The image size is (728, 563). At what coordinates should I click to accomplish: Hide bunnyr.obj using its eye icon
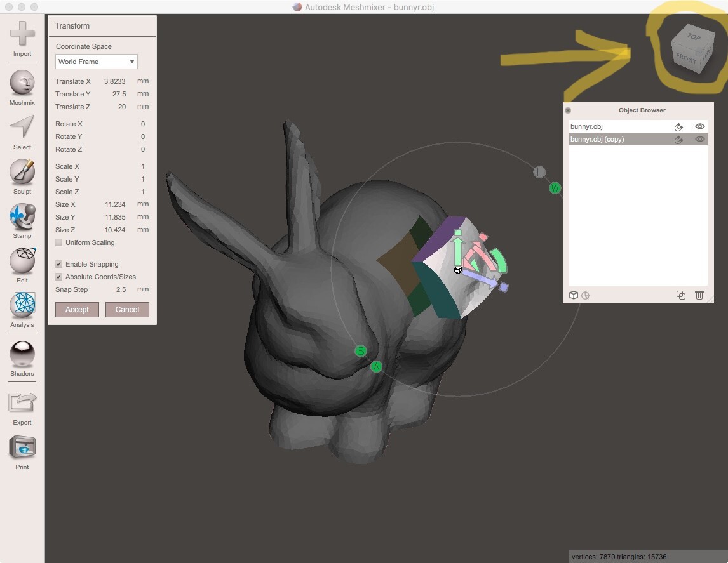coord(699,126)
